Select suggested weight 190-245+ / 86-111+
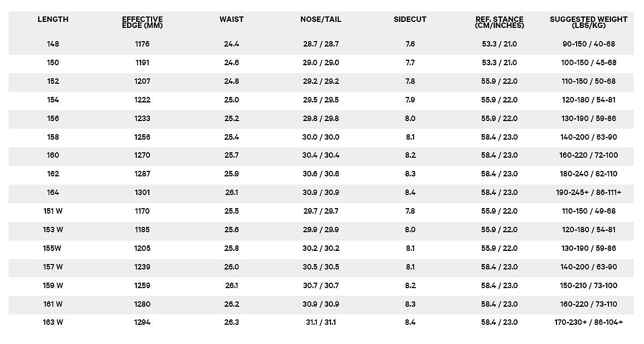The image size is (644, 344). [589, 192]
